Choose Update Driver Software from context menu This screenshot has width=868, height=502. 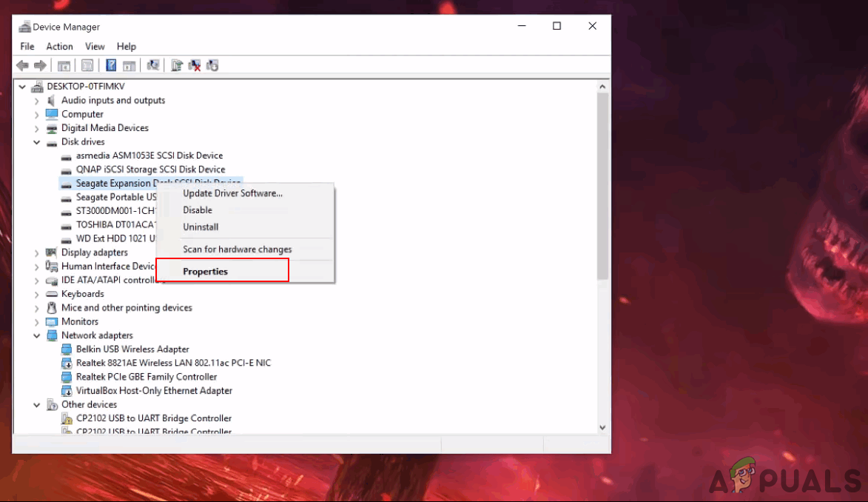232,193
